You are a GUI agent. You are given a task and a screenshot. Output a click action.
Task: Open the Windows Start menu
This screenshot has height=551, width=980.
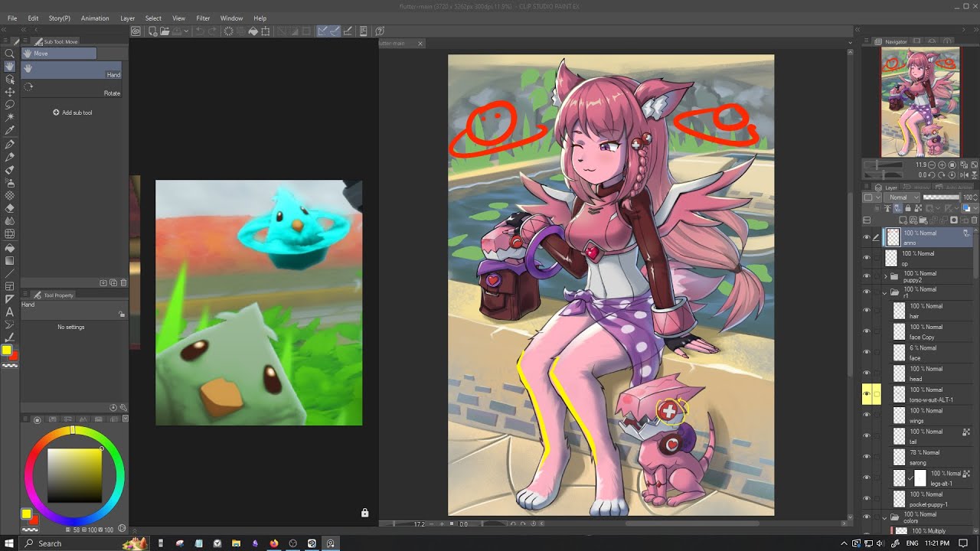tap(8, 543)
